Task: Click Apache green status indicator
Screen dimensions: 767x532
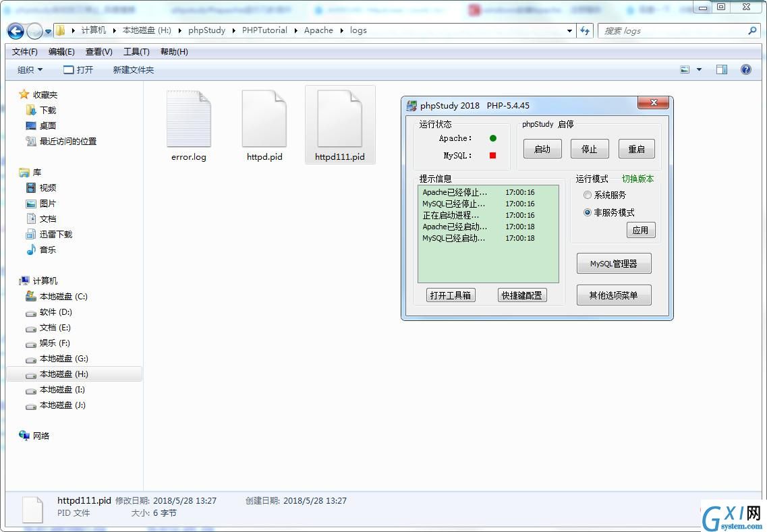Action: point(492,138)
